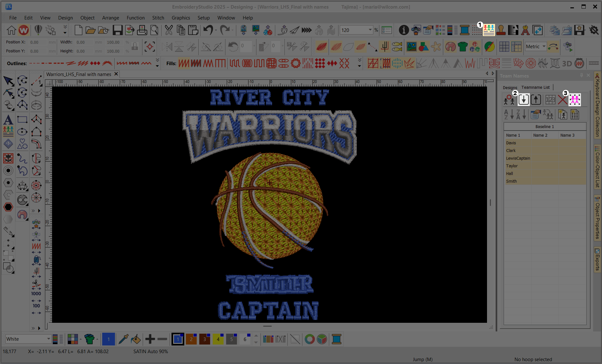Click the Team Names icon in the top toolbar
Image resolution: width=602 pixels, height=364 pixels.
[x=489, y=30]
